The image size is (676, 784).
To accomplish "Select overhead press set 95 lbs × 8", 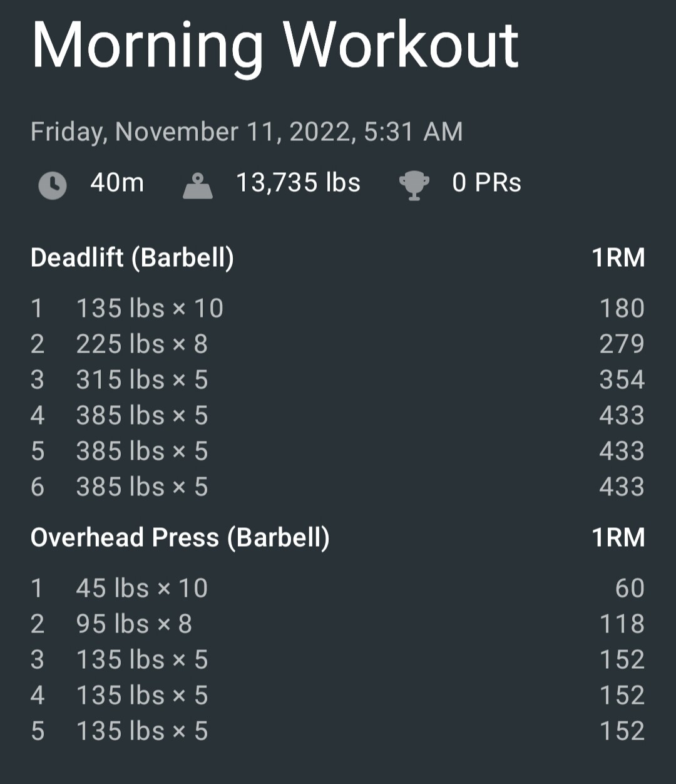I will pyautogui.click(x=134, y=624).
